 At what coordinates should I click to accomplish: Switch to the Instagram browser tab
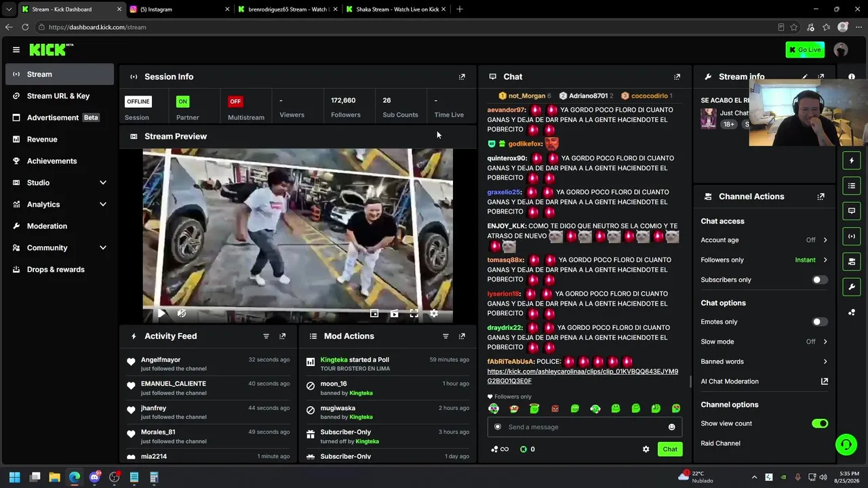[180, 9]
